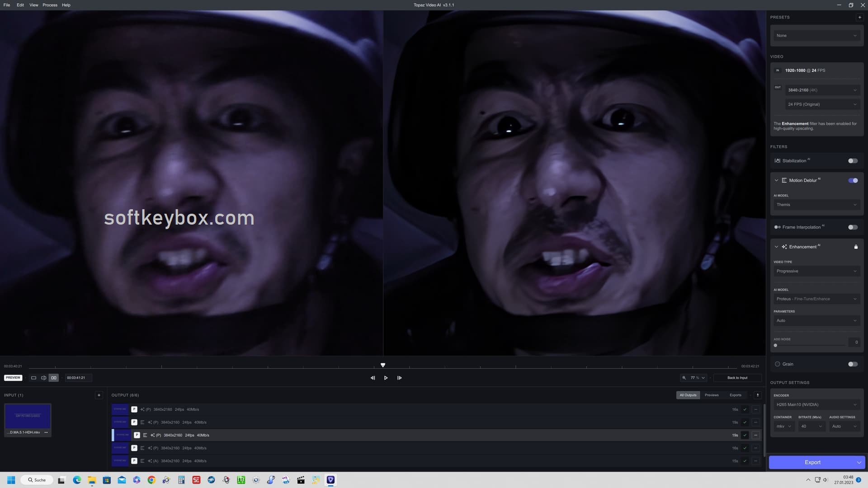This screenshot has width=868, height=488.
Task: Click the sort arrow next to Exports
Action: point(758,395)
